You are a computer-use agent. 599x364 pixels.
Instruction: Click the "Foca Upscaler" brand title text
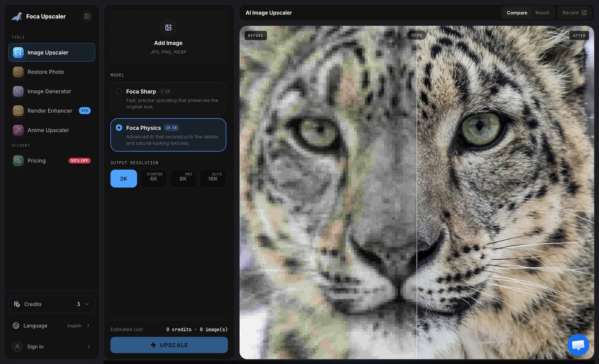pos(46,16)
